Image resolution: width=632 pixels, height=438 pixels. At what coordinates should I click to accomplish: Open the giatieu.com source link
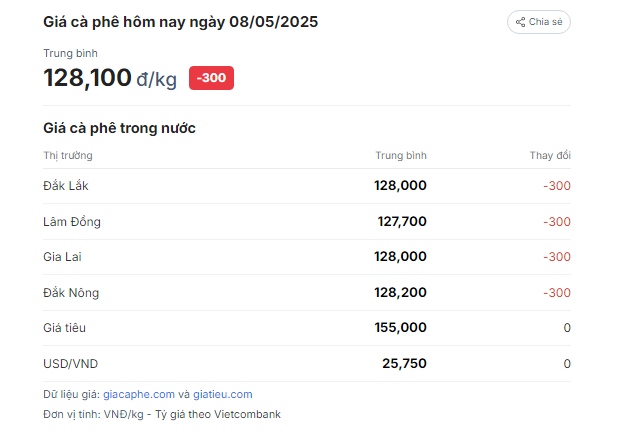[x=223, y=394]
